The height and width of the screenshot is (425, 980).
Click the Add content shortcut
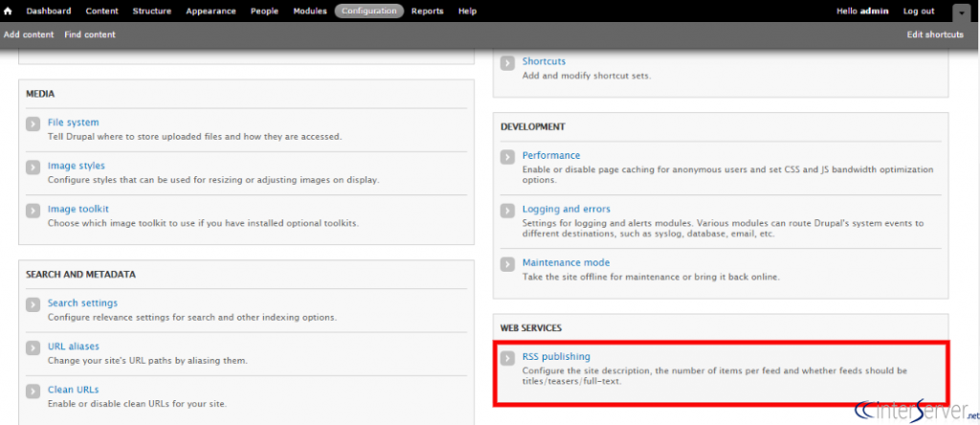pos(29,34)
